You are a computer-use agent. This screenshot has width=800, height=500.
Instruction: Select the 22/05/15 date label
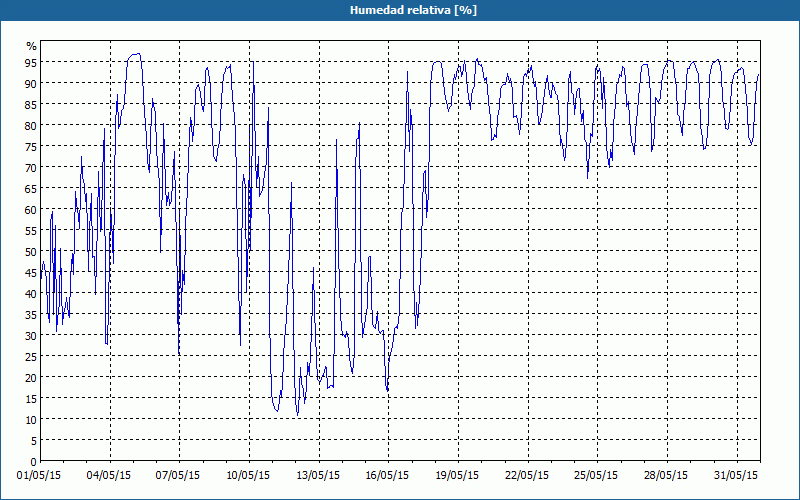527,476
